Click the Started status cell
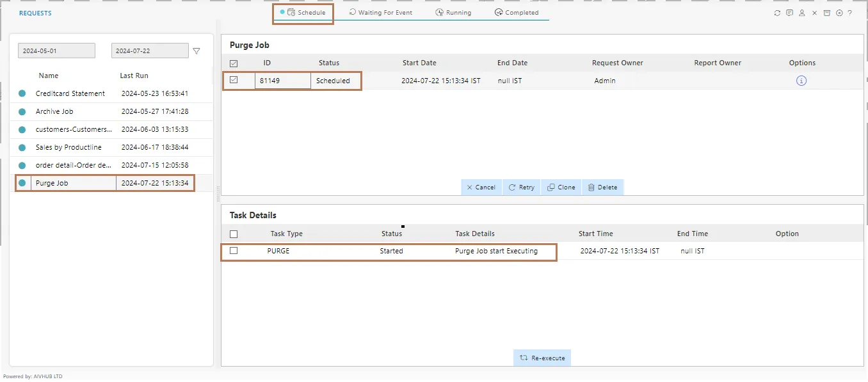868x382 pixels. point(391,251)
